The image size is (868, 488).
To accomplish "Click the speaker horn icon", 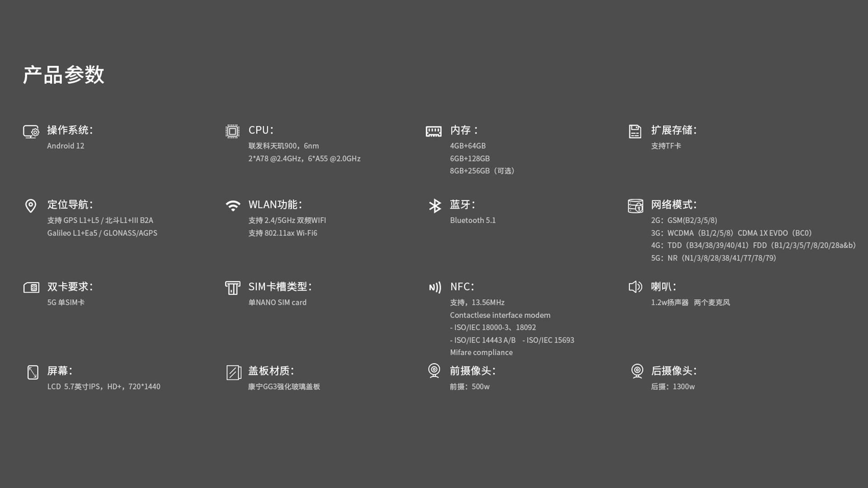I will (x=635, y=287).
